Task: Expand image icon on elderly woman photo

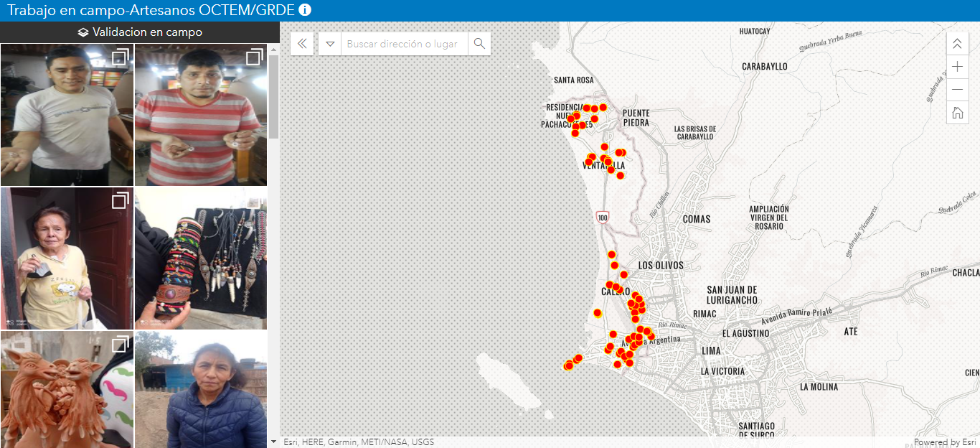Action: pos(121,200)
